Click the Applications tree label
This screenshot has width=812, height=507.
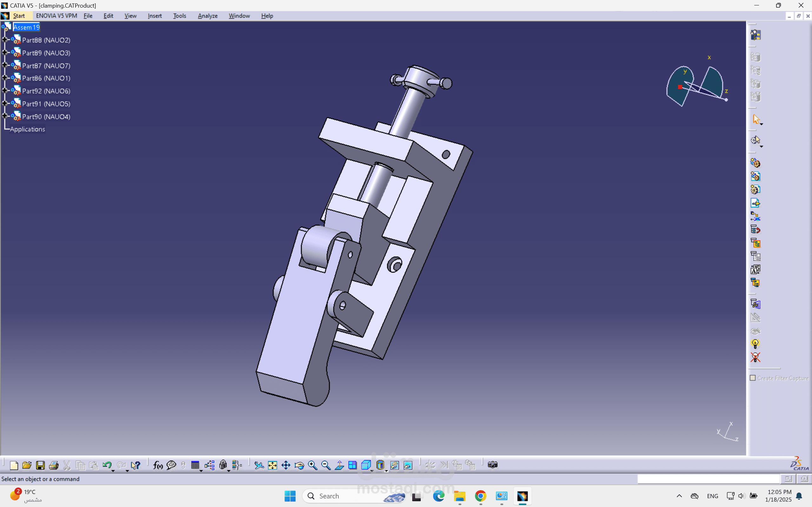tap(27, 129)
